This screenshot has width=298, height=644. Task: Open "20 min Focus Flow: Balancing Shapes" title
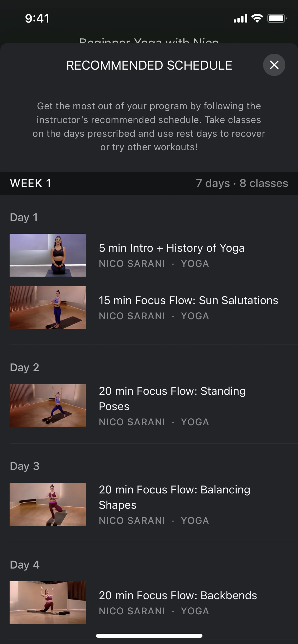click(174, 497)
